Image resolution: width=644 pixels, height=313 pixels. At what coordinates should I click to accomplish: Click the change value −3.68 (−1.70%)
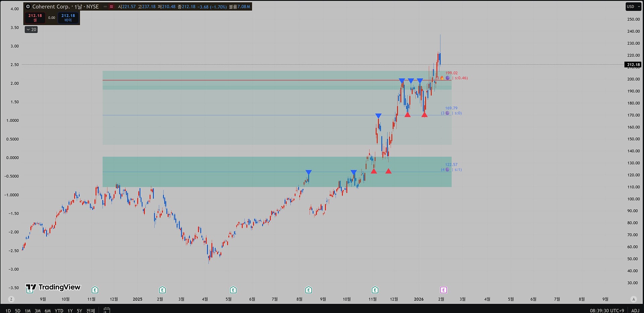click(212, 7)
